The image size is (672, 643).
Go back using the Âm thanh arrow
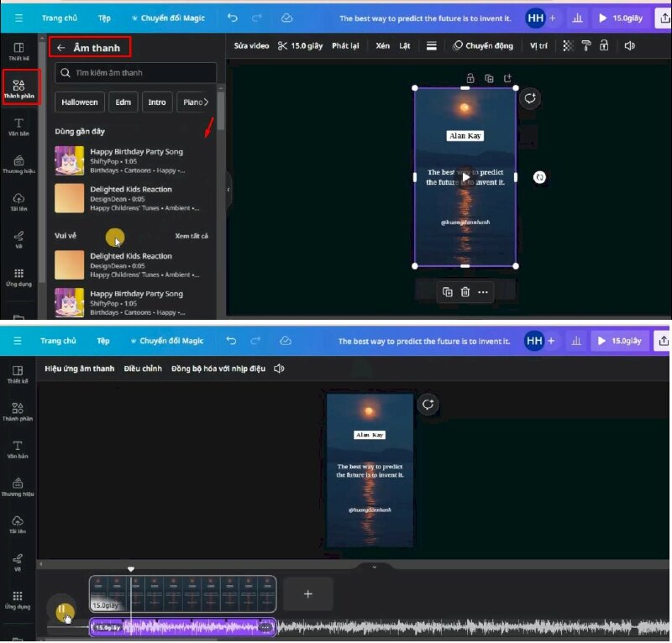[60, 48]
